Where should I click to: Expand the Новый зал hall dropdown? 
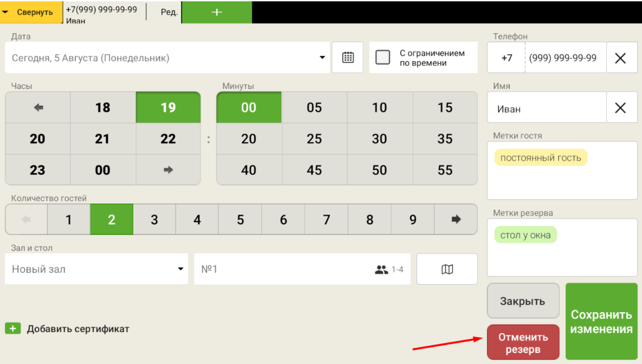tap(180, 269)
